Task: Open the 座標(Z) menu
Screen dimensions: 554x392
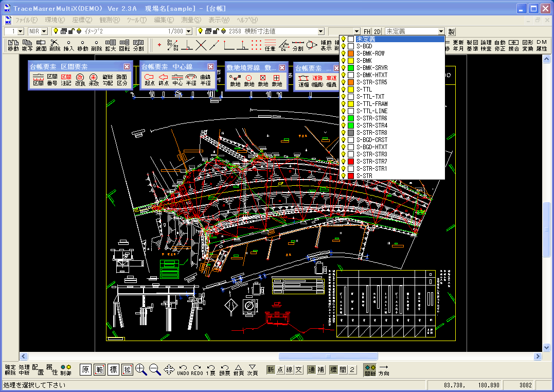Action: pos(82,20)
